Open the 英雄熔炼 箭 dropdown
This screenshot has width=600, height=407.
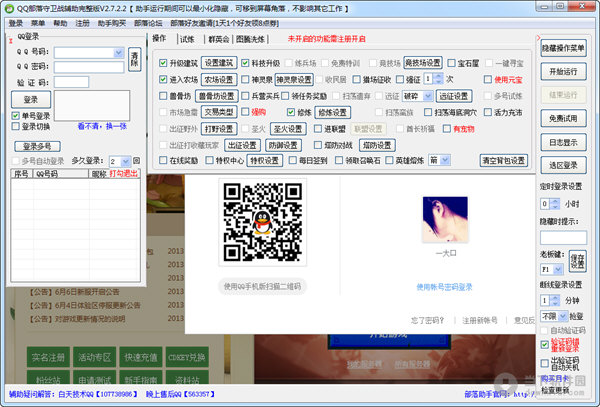pyautogui.click(x=445, y=160)
